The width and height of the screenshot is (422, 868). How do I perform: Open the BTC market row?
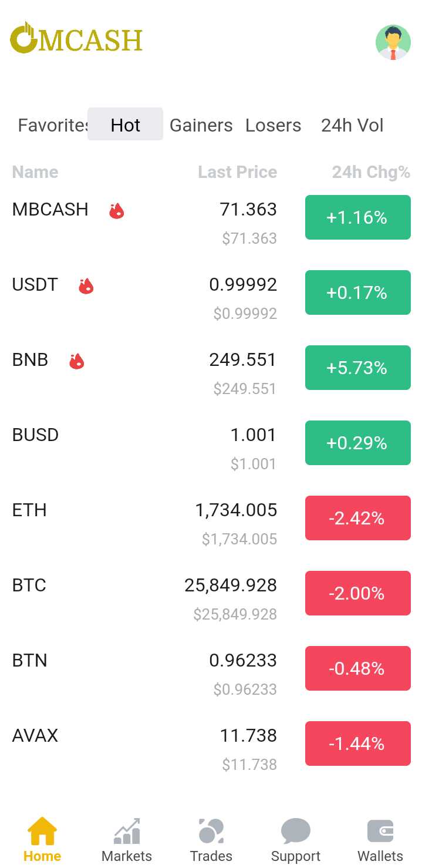pyautogui.click(x=211, y=598)
